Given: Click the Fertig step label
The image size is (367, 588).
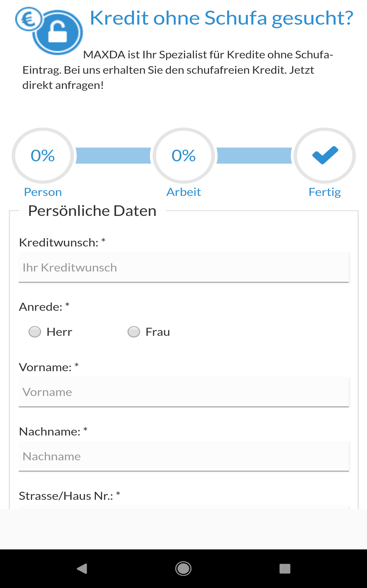Looking at the screenshot, I should coord(325,192).
